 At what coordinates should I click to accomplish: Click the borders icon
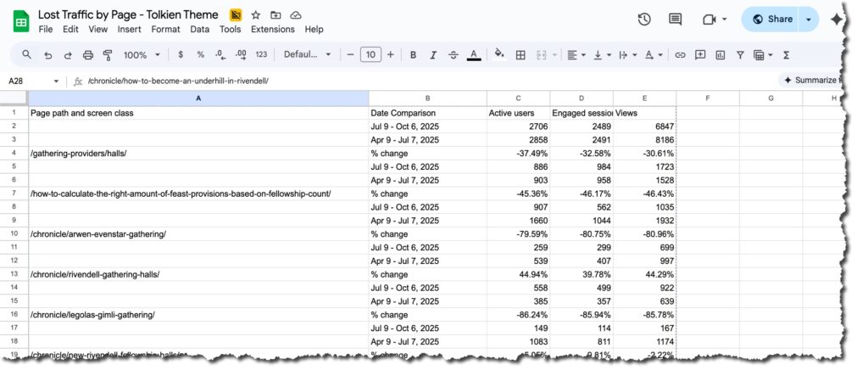click(x=520, y=54)
